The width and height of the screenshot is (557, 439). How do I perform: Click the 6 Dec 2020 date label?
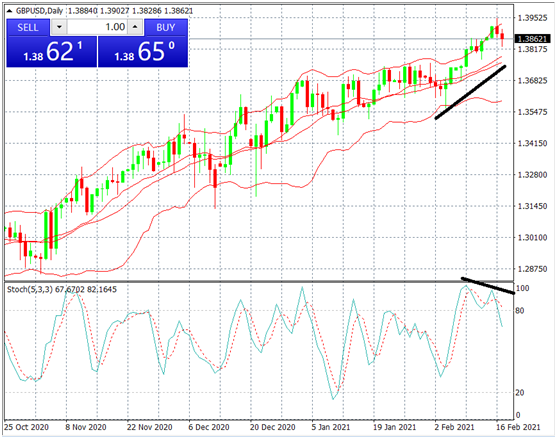pos(209,427)
